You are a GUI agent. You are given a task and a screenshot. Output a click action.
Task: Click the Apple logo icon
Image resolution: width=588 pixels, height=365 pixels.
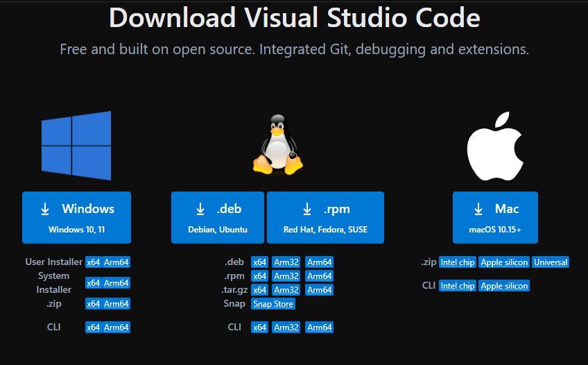coord(495,146)
